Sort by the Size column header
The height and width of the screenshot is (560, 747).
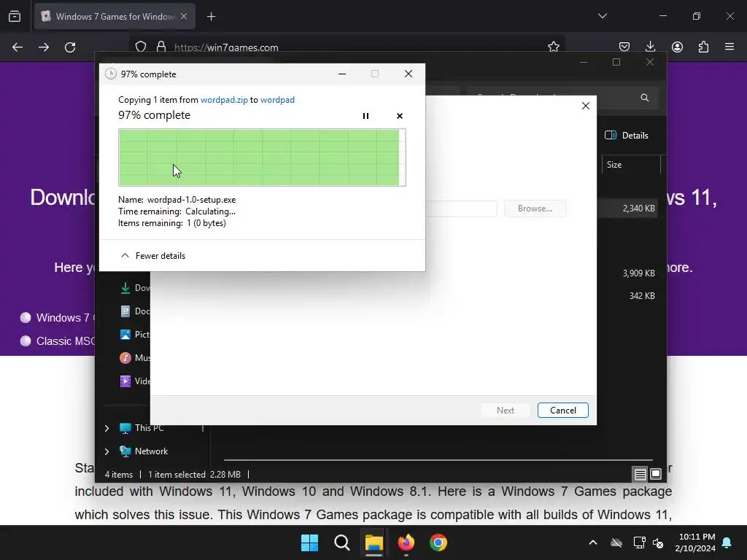[631, 165]
